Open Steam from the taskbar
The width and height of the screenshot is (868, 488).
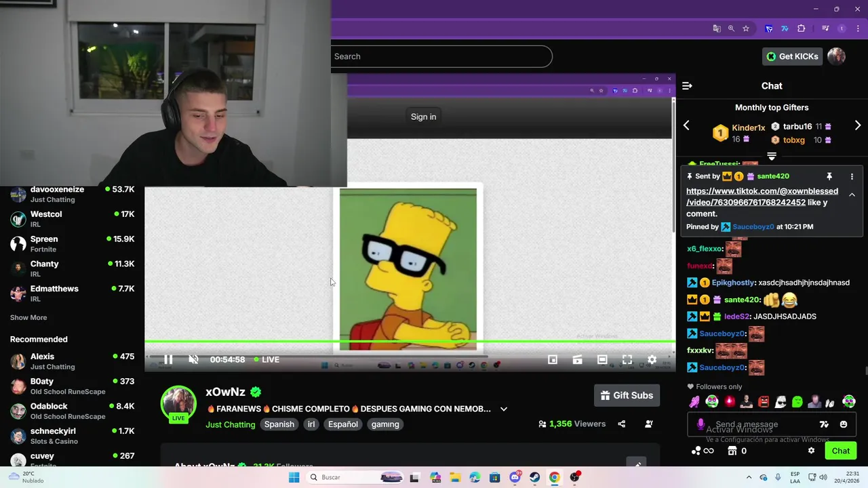[534, 477]
